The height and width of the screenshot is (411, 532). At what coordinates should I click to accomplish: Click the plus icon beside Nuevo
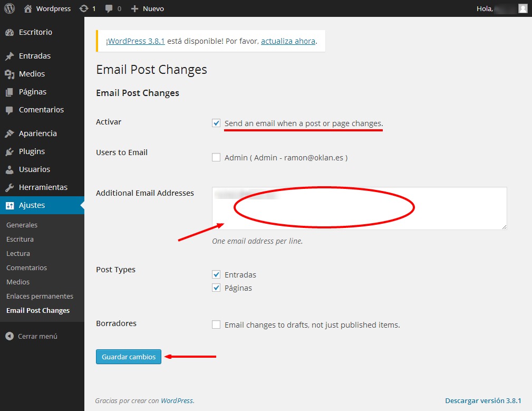134,8
